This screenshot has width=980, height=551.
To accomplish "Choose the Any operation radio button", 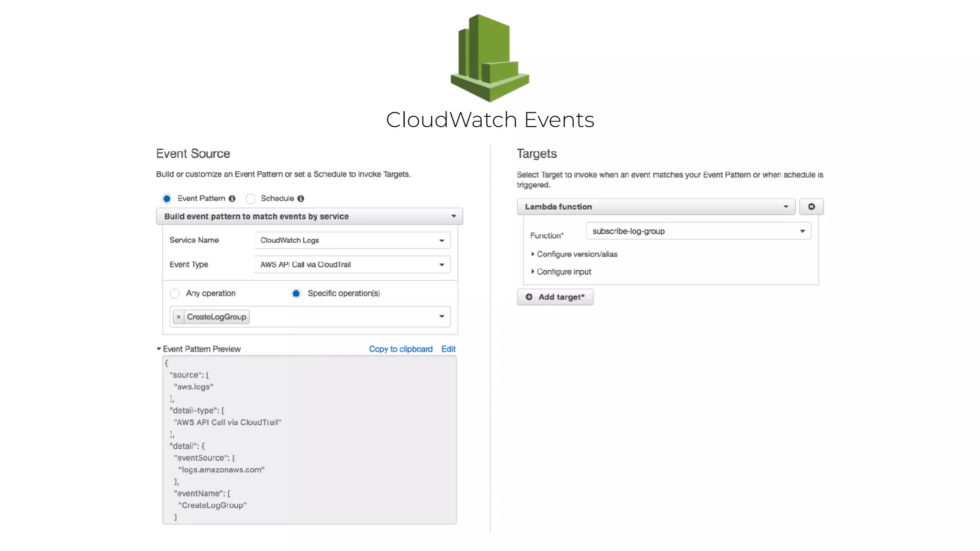I will point(175,293).
